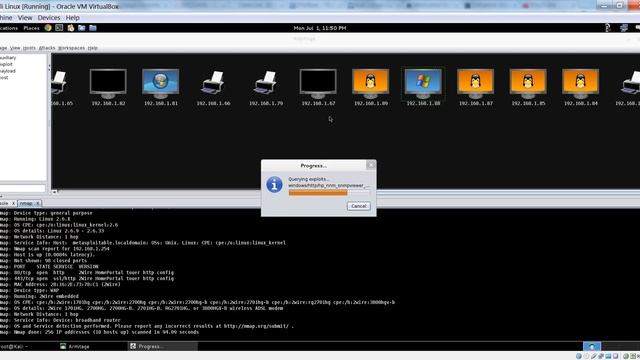Click the VirtualBox hard disk status icon
This screenshot has height=360, width=640.
coord(578,356)
